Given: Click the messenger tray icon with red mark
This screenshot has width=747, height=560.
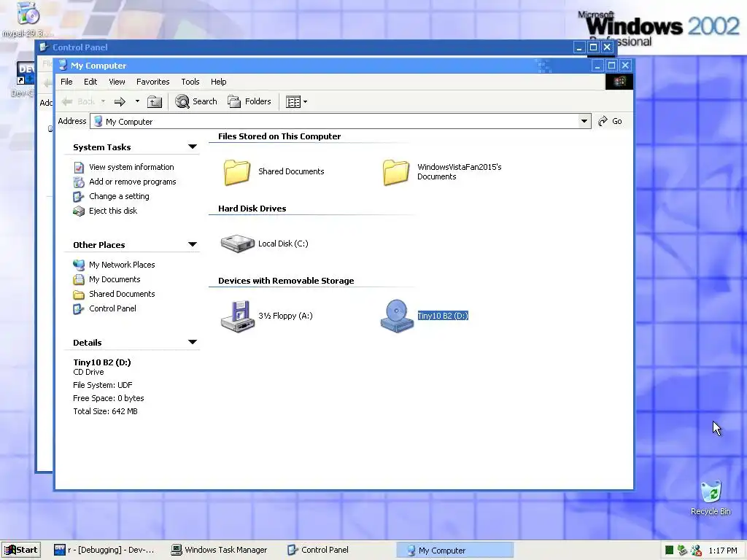Looking at the screenshot, I should (x=696, y=551).
